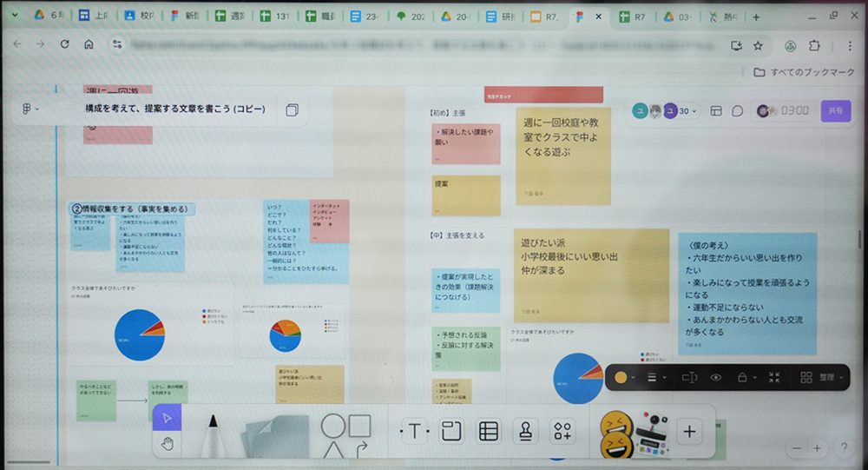868x470 pixels.
Task: Select the hand pan tool
Action: 168,444
